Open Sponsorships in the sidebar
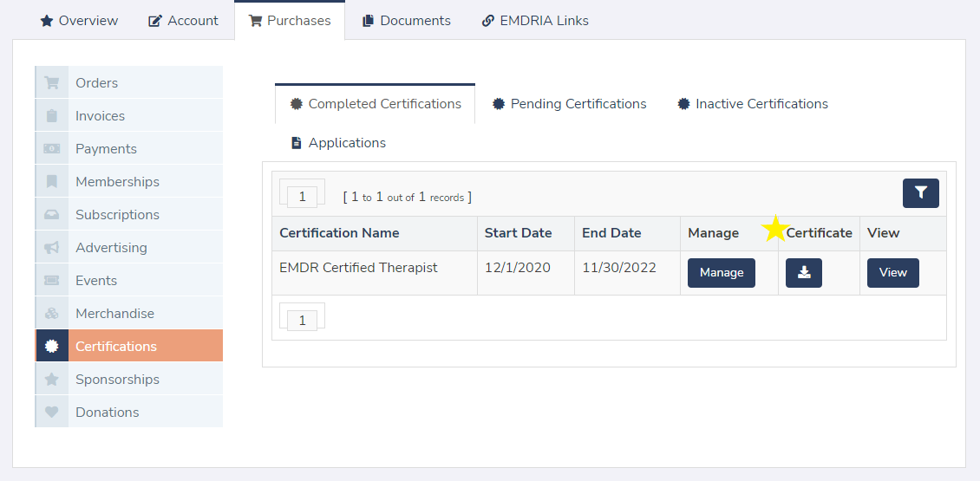The height and width of the screenshot is (481, 980). point(128,380)
